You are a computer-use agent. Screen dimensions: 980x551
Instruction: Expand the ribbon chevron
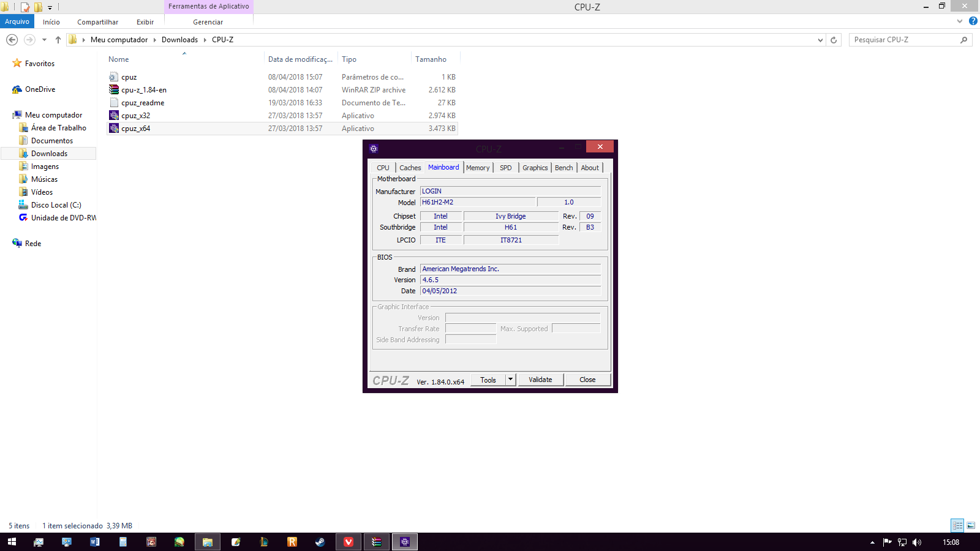click(x=960, y=21)
